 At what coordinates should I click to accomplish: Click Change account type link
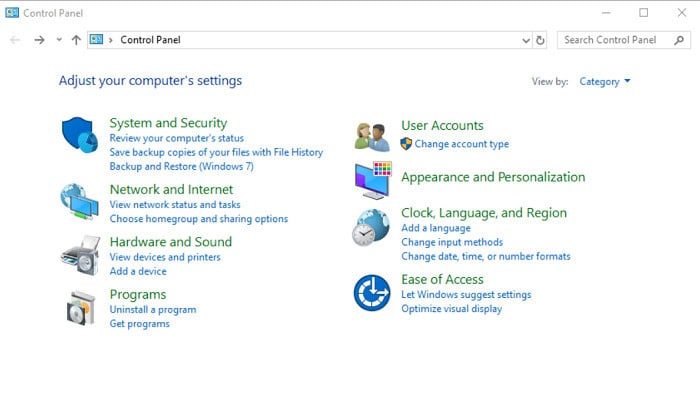(462, 144)
